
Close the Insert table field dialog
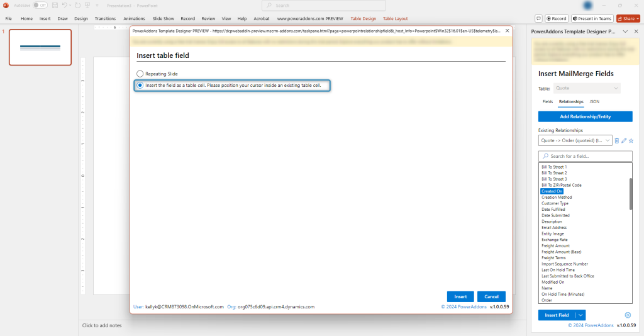point(508,30)
